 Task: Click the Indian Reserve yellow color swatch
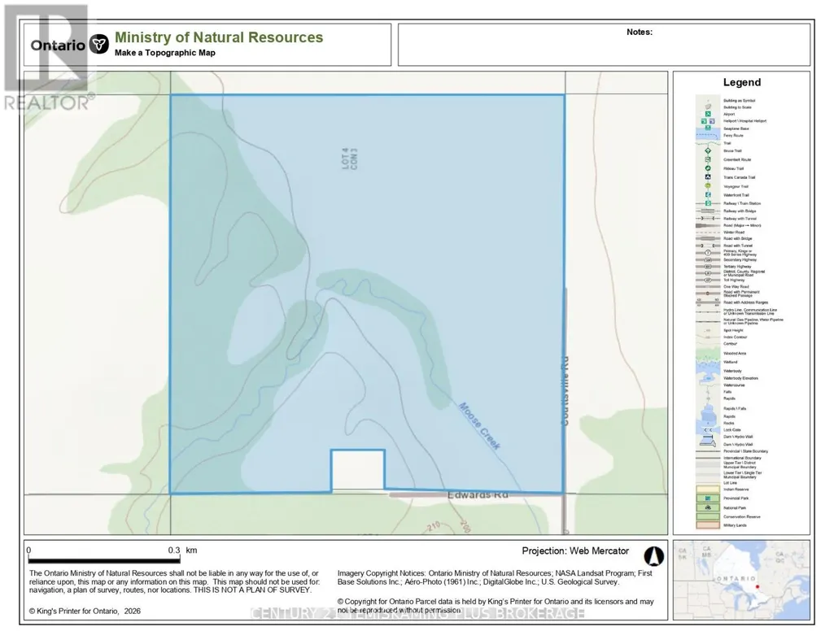coord(708,490)
